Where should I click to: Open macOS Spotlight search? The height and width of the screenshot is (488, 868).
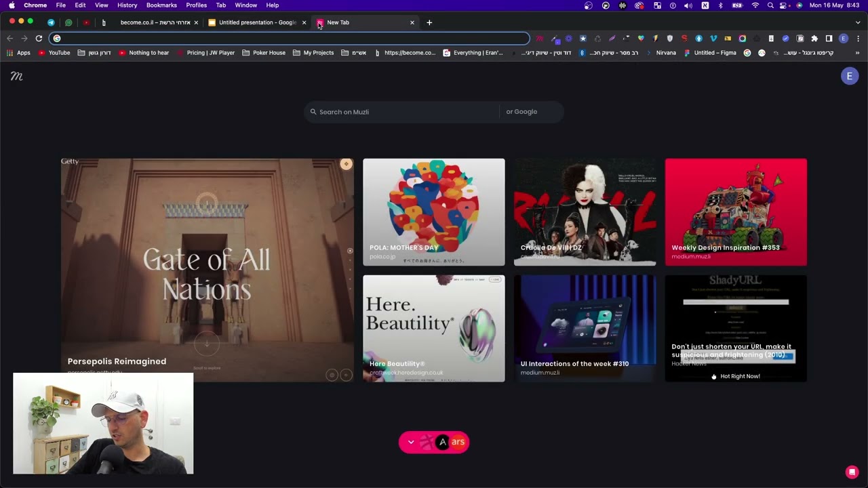[x=770, y=5]
